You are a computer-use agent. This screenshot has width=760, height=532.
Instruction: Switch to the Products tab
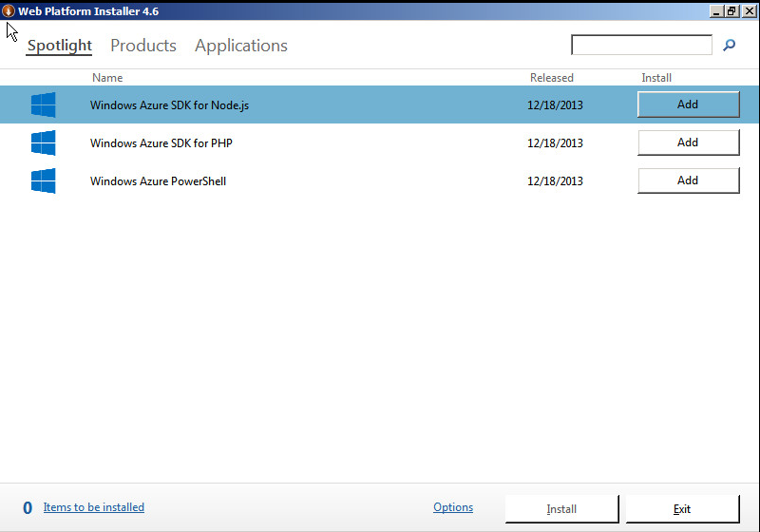coord(143,46)
